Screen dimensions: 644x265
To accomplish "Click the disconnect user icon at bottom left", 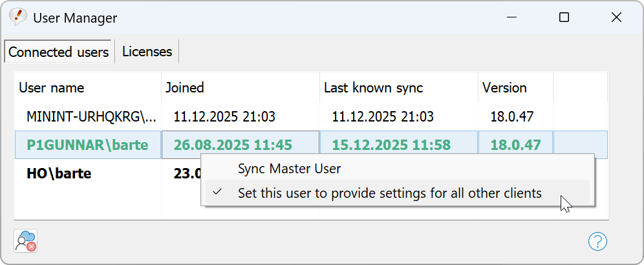I will tap(26, 241).
